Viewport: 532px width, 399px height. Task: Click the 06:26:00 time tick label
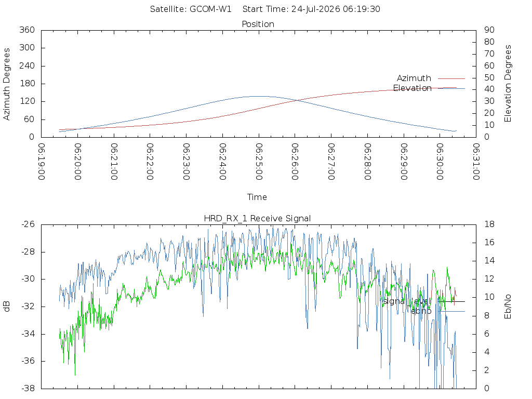[295, 162]
